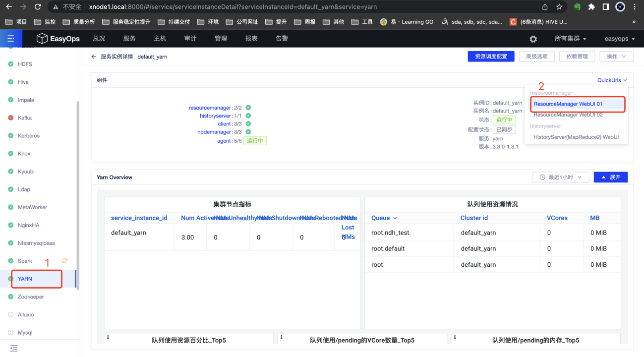Open the 总览 menu
This screenshot has width=644, height=357.
99,39
